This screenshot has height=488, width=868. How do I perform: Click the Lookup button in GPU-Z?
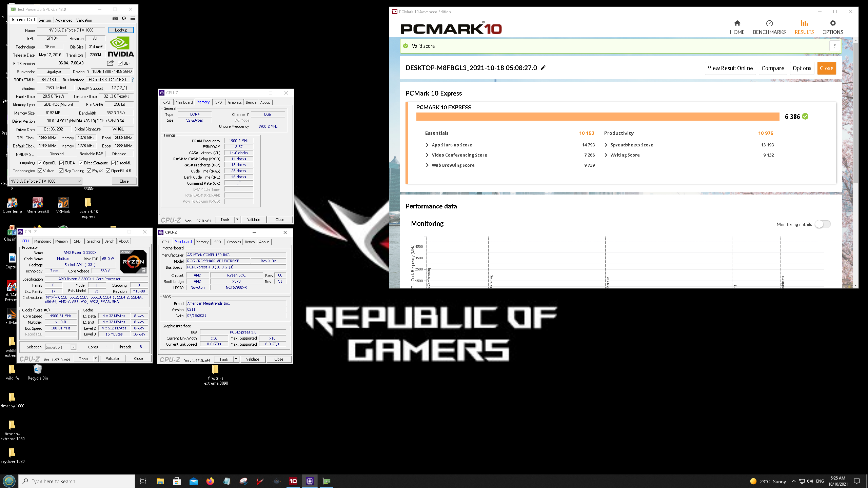121,30
